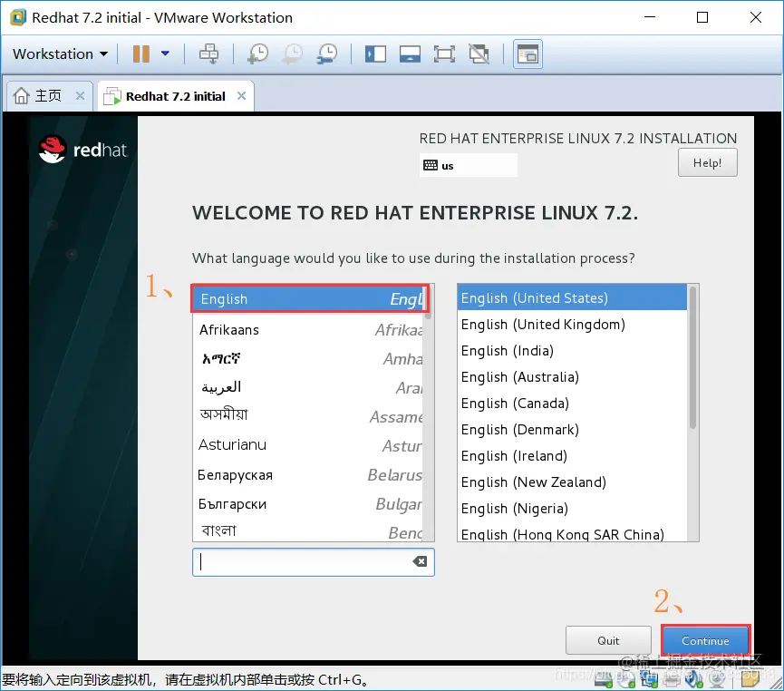Close the Redhat 7.2 initial tab
Viewport: 784px width, 691px height.
click(x=241, y=95)
